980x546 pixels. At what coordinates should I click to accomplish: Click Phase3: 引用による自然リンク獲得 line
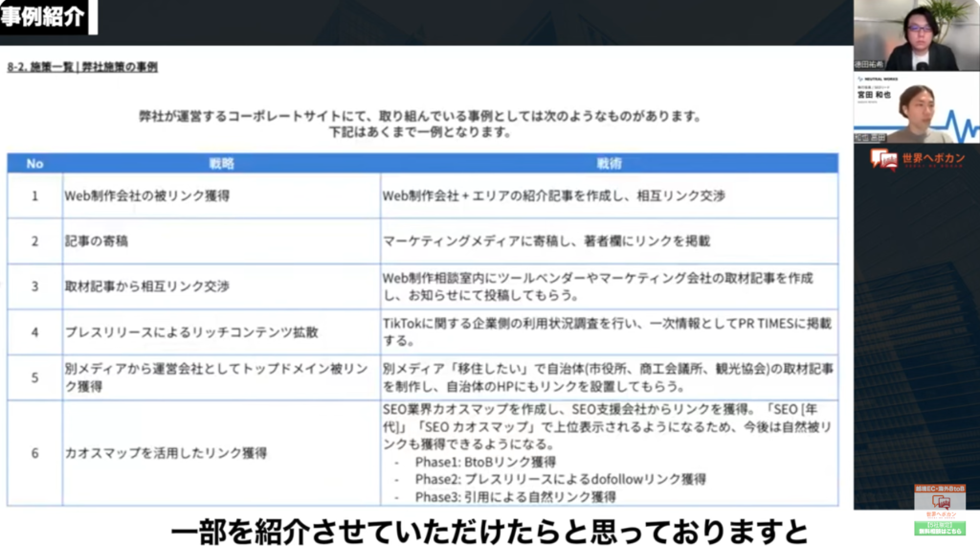(x=515, y=496)
